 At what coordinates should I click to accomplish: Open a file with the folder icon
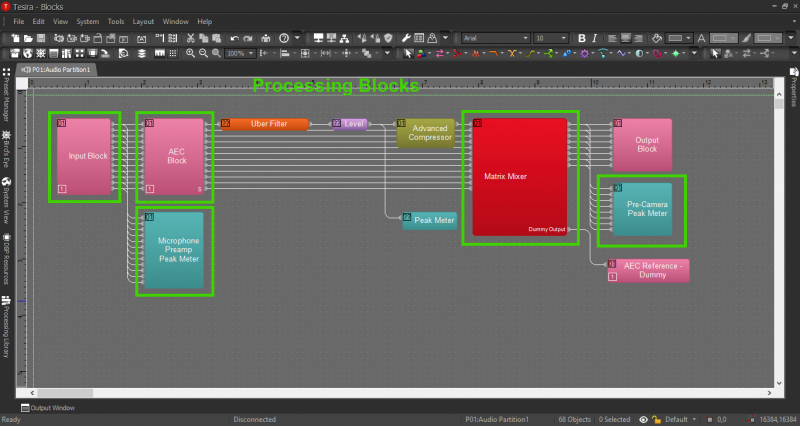[x=28, y=38]
